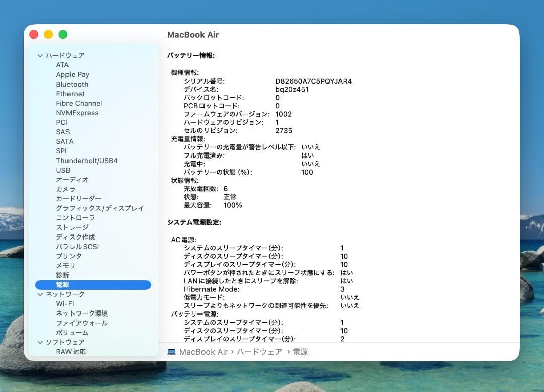Image resolution: width=544 pixels, height=392 pixels.
Task: Click the 状態 value 正常
Action: 230,197
